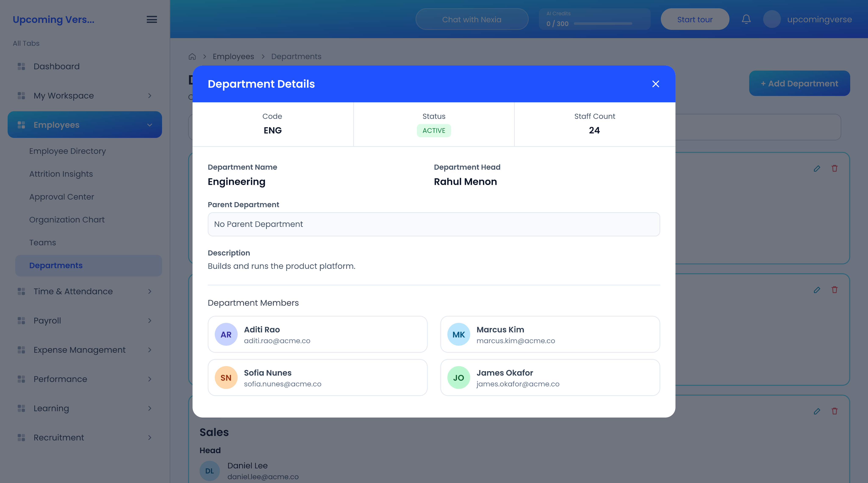The width and height of the screenshot is (868, 483).
Task: Click the SN avatar of Sofia Nunes
Action: coord(226,378)
